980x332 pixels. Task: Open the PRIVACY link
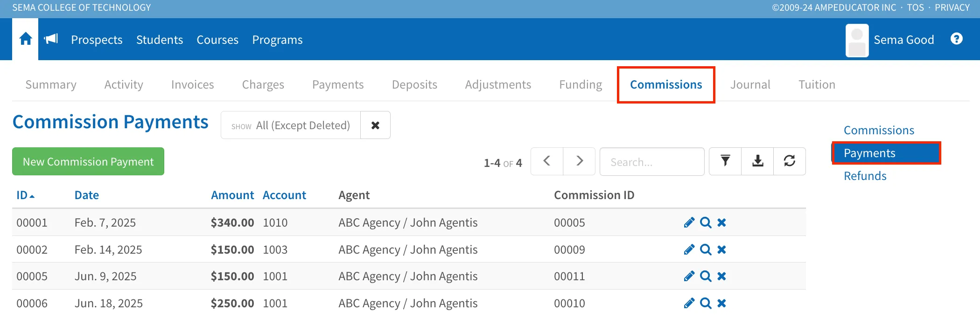tap(952, 7)
